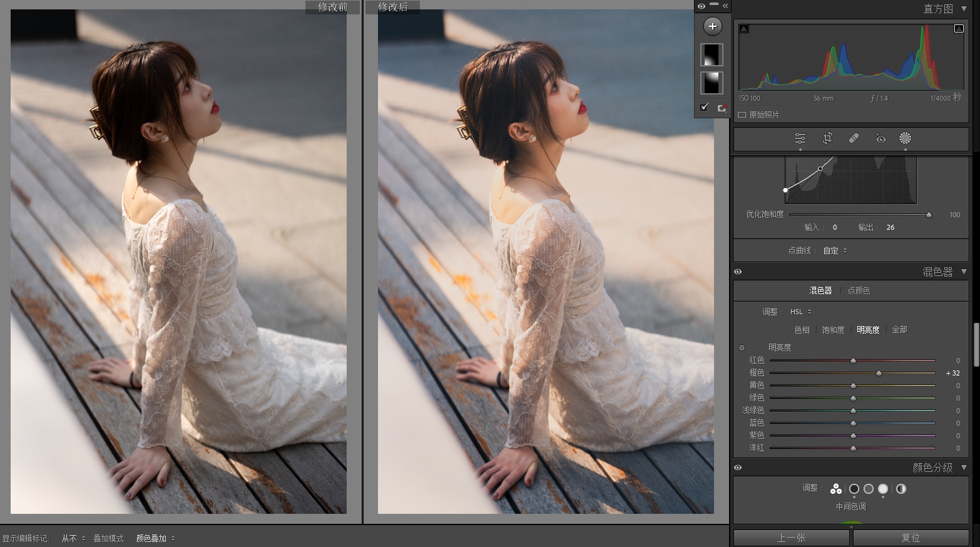
Task: Click the before photo preview
Action: click(178, 262)
